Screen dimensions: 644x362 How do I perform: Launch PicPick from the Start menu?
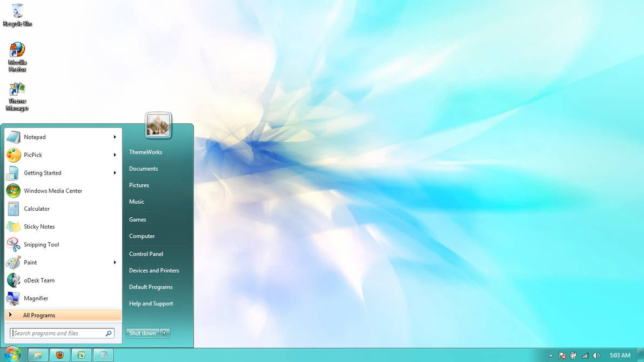(32, 155)
